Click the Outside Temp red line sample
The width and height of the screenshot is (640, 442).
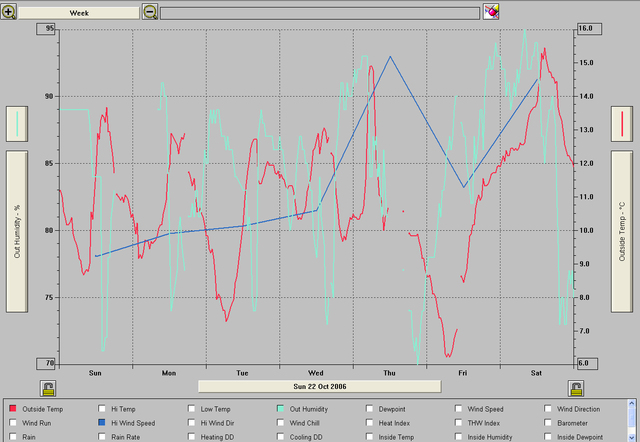click(623, 124)
